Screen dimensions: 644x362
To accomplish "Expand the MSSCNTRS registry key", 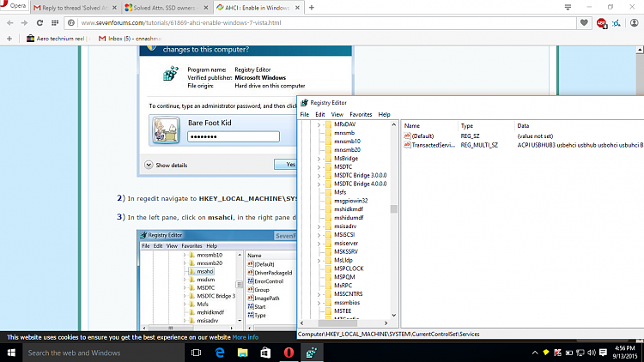I will coord(319,294).
